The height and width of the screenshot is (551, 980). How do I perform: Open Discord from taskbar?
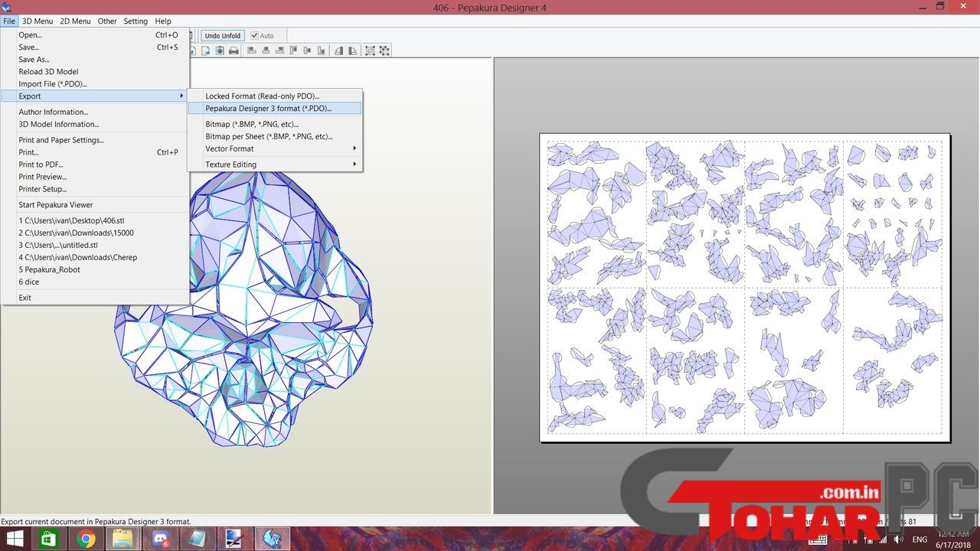pyautogui.click(x=161, y=540)
